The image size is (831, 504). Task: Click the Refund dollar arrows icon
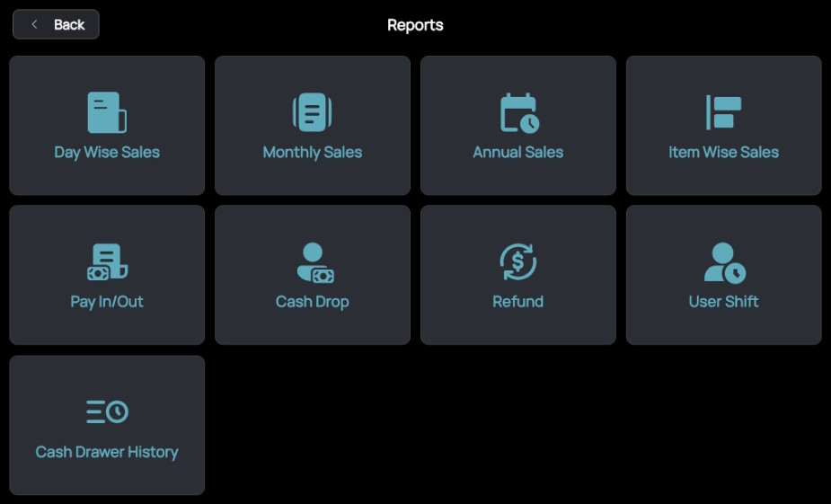pyautogui.click(x=518, y=261)
